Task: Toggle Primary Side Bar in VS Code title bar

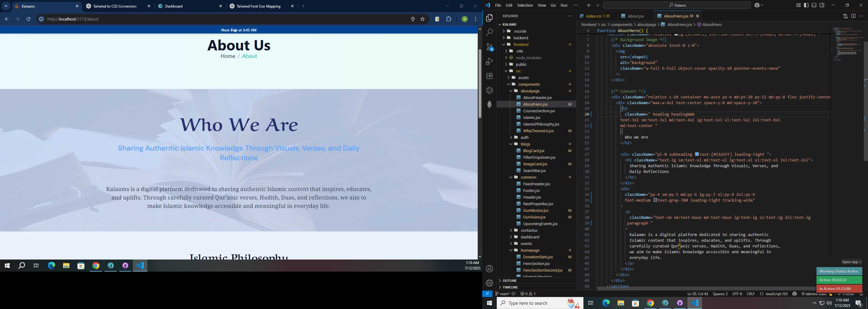Action: pyautogui.click(x=806, y=5)
